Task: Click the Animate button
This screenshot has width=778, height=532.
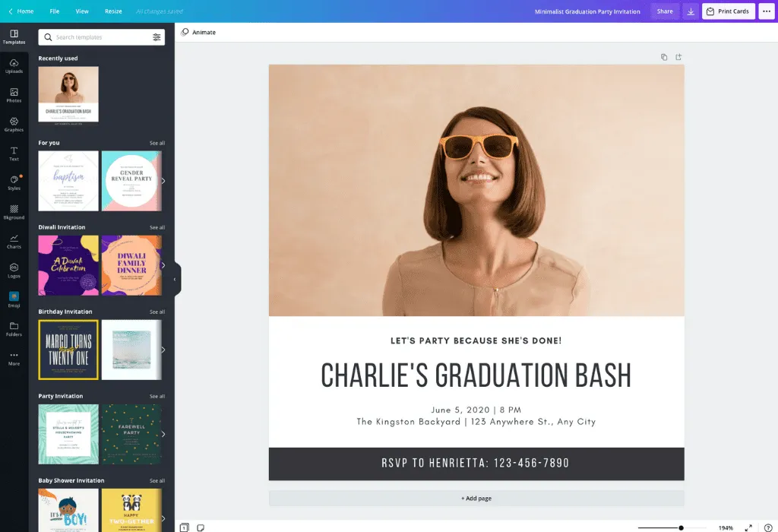Action: (x=198, y=32)
